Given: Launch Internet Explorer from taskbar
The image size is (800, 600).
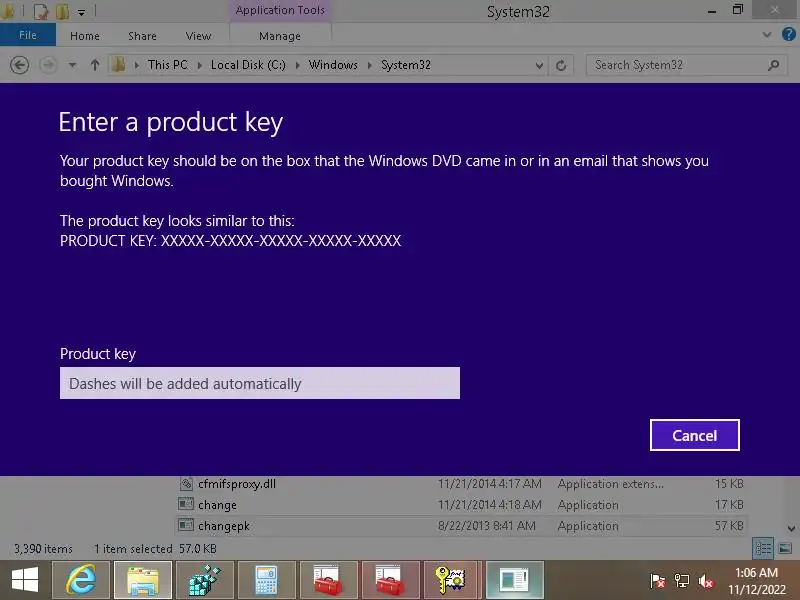Looking at the screenshot, I should [x=81, y=580].
